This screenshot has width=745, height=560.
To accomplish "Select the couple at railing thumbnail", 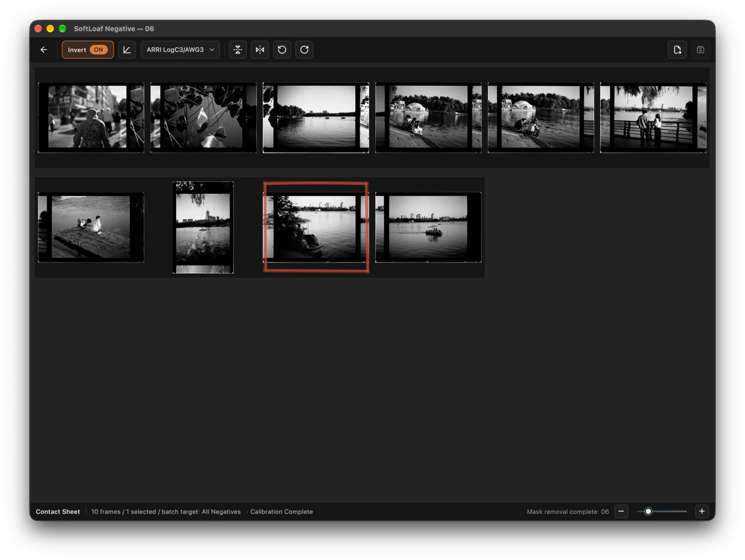I will click(653, 118).
